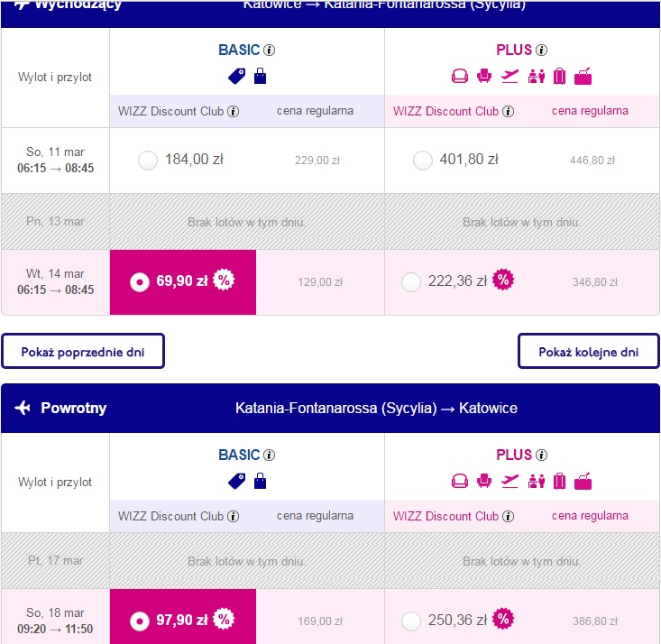Click the Pokaż poprzednie dni button
The width and height of the screenshot is (661, 644).
pos(83,351)
